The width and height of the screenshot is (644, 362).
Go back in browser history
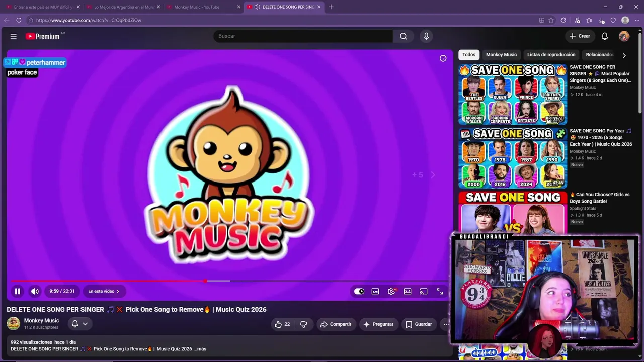(6, 20)
